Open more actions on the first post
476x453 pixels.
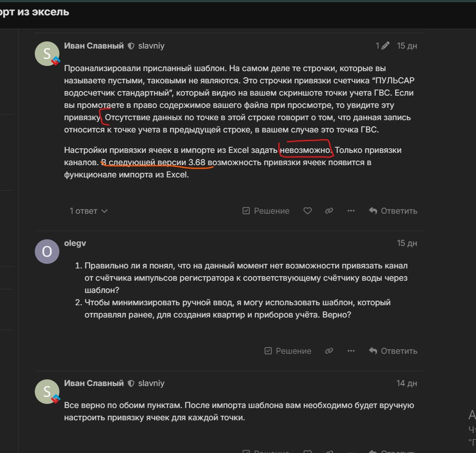[351, 211]
